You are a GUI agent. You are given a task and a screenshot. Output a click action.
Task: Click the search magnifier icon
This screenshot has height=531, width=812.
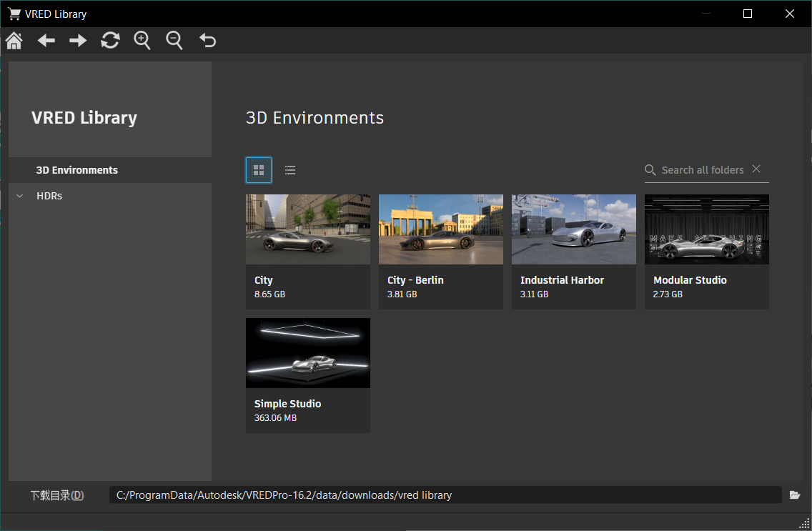point(650,170)
